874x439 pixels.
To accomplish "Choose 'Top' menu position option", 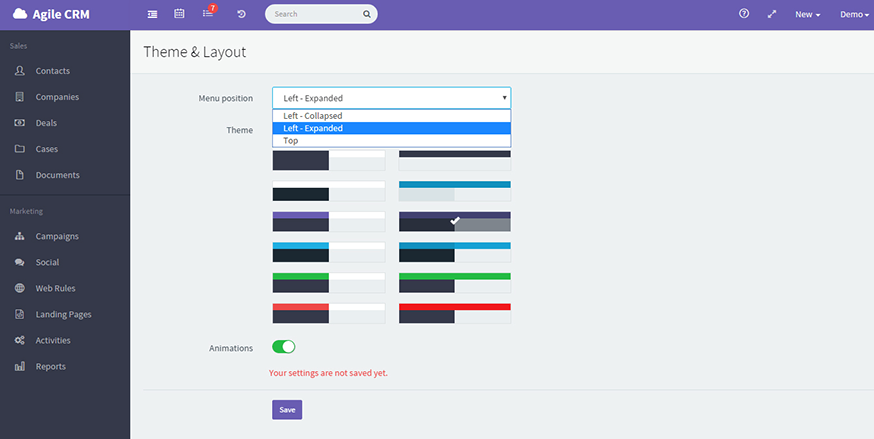I will [290, 141].
